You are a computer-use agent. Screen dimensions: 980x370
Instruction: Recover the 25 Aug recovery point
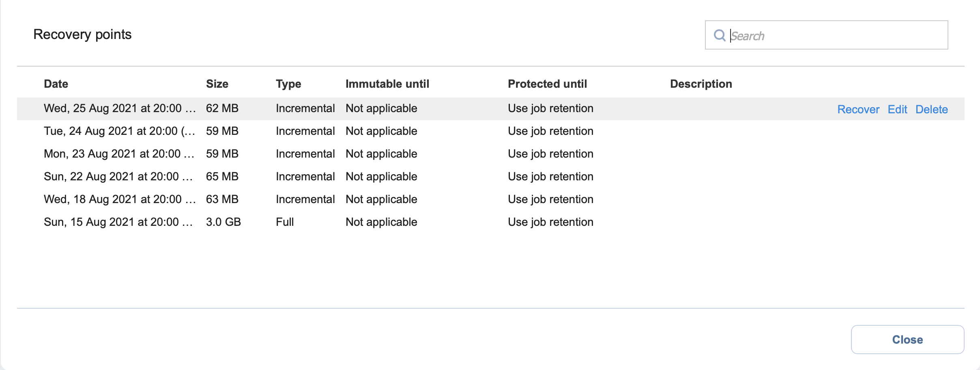tap(858, 109)
